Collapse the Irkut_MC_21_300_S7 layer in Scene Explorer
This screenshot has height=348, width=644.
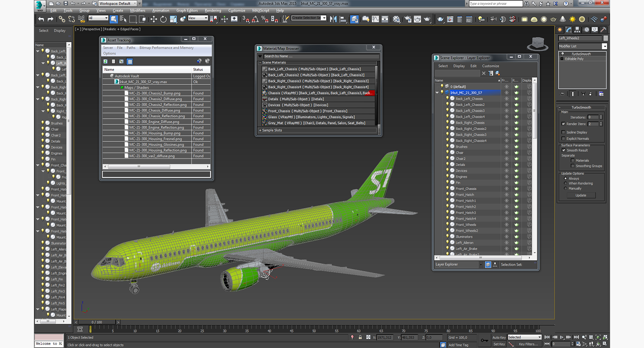coord(437,93)
